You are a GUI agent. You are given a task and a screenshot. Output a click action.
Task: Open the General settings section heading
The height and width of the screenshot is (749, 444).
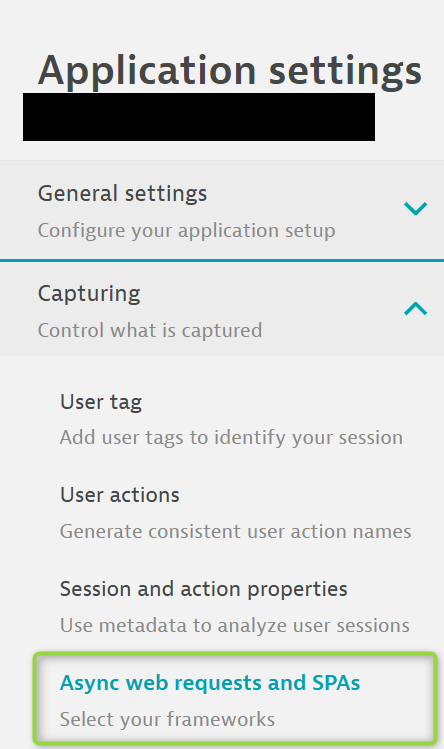(122, 193)
